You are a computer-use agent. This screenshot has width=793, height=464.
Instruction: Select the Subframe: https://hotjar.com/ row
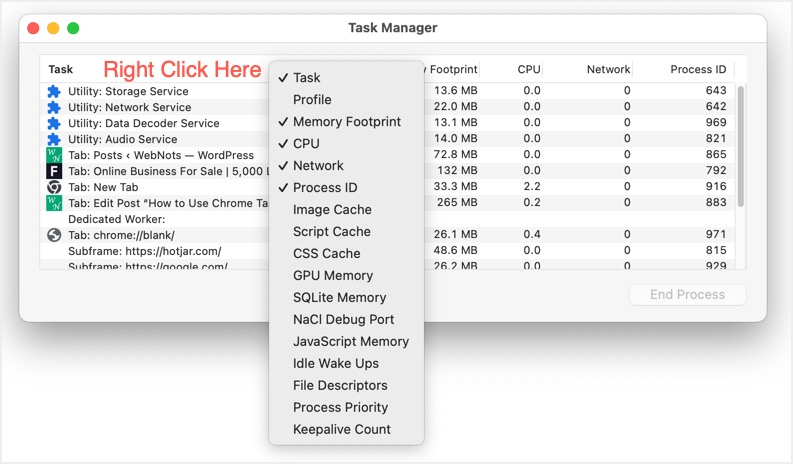pyautogui.click(x=144, y=251)
